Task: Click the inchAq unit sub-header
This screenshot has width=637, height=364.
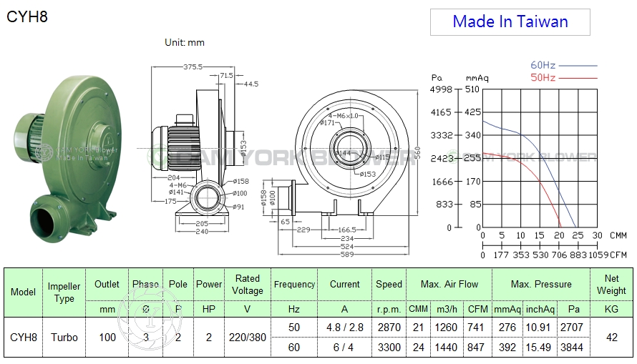Action: pyautogui.click(x=540, y=309)
